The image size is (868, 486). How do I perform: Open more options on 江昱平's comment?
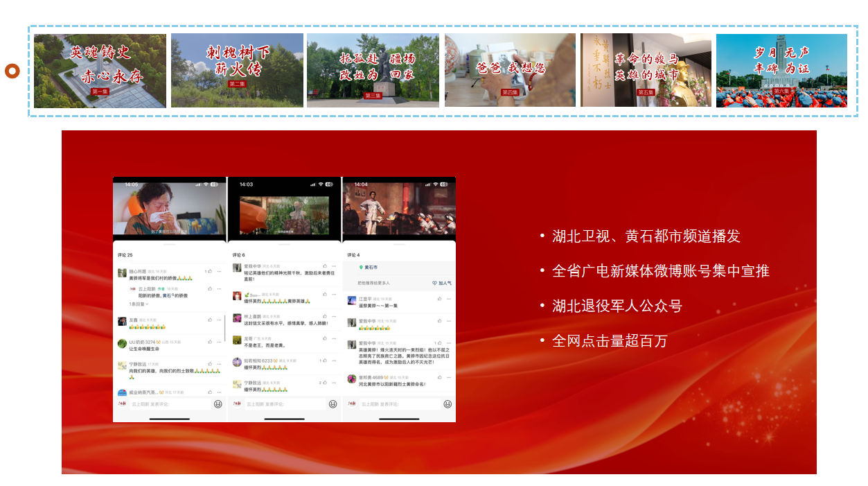[449, 299]
